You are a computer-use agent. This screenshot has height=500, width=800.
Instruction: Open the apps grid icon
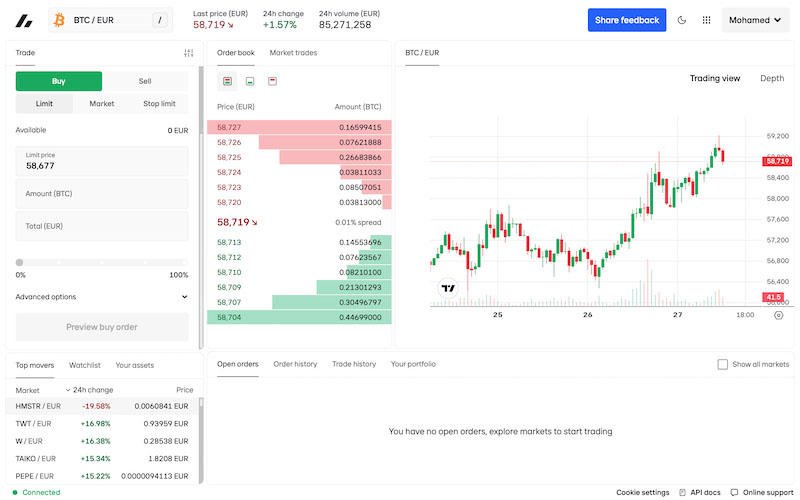(x=706, y=20)
